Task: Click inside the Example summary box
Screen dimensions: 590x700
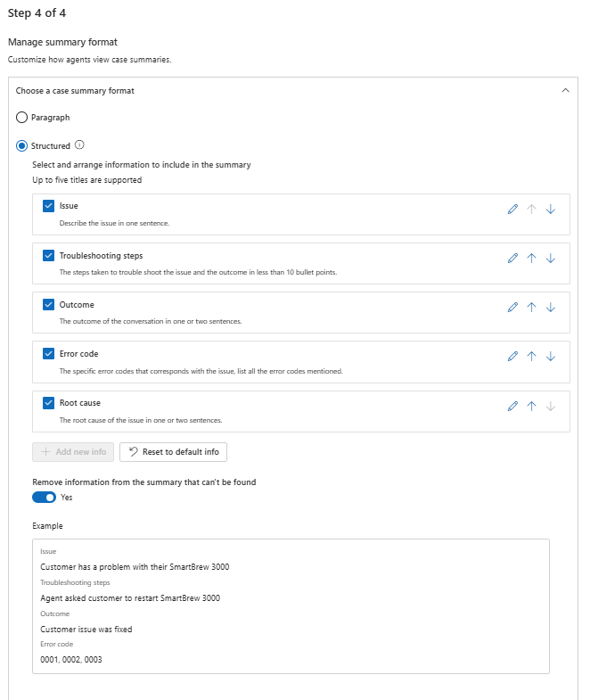Action: coord(291,606)
